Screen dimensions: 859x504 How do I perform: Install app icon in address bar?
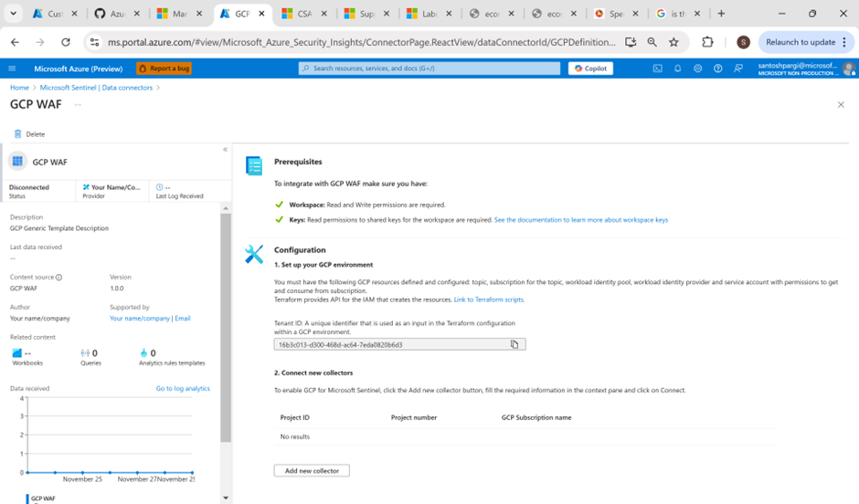coord(631,42)
